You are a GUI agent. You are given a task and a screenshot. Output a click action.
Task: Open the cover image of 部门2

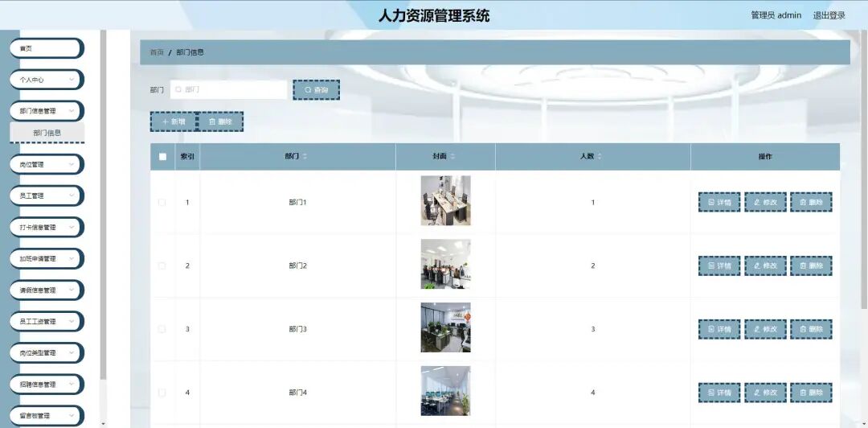(445, 264)
